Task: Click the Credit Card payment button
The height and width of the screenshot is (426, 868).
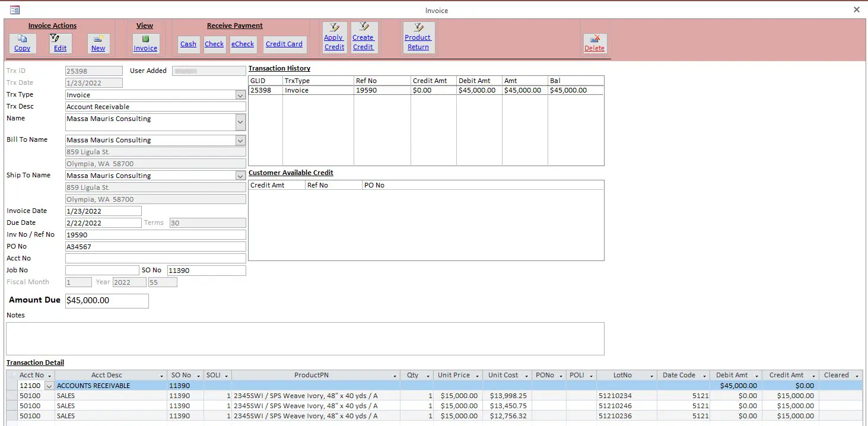Action: [284, 44]
